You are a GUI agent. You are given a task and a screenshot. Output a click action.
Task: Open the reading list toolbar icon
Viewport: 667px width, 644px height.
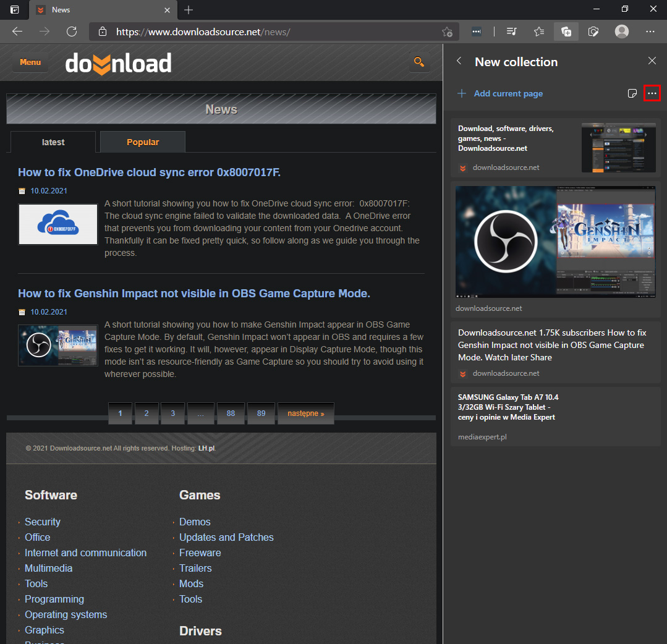click(512, 32)
